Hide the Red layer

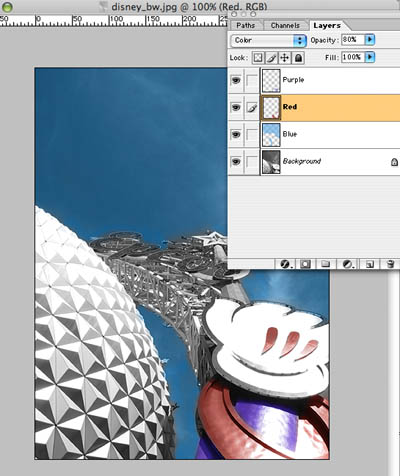[236, 107]
